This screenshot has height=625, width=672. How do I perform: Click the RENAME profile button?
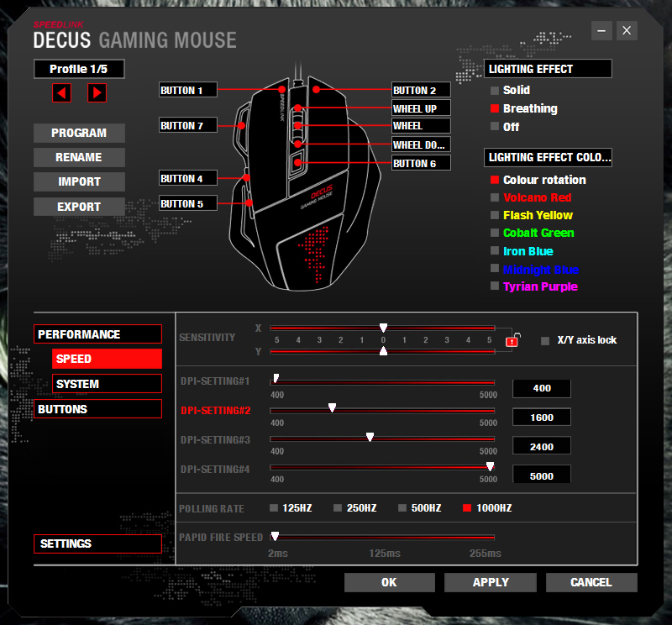point(79,157)
